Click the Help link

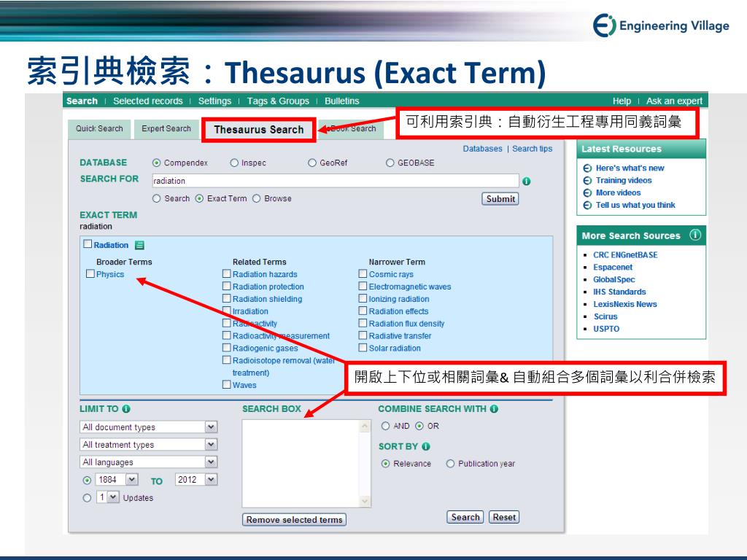click(x=622, y=101)
